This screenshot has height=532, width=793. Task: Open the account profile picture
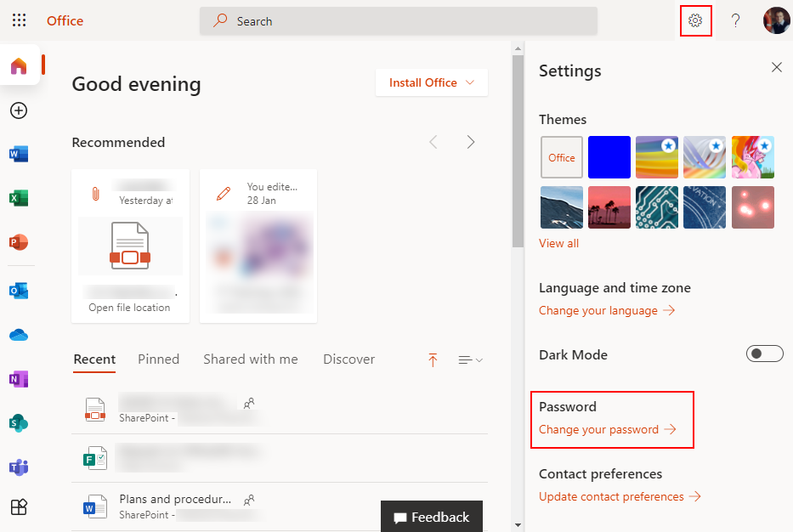776,20
